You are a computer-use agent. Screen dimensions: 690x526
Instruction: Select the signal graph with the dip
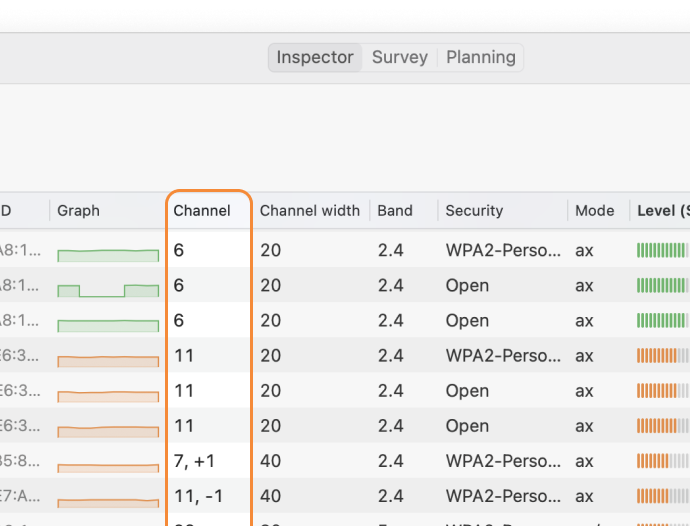[x=108, y=291]
